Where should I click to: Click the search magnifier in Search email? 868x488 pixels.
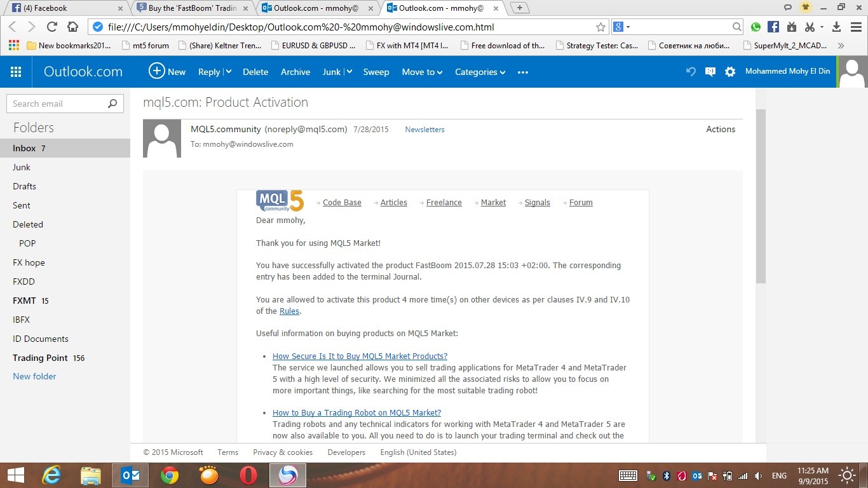112,104
